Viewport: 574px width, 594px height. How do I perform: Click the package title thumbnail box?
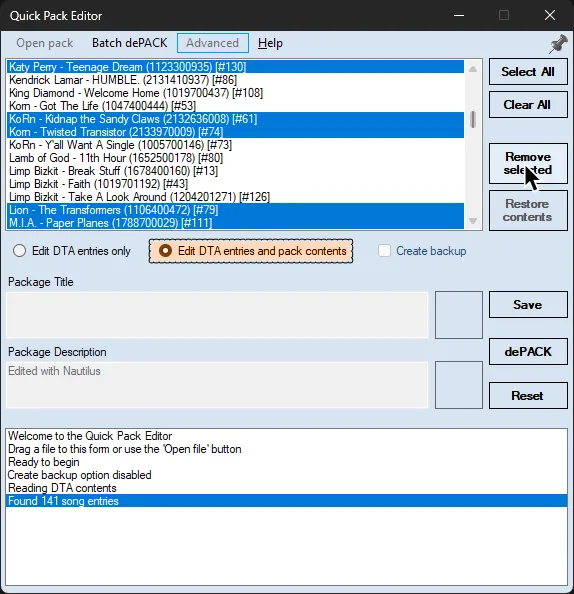tap(459, 315)
